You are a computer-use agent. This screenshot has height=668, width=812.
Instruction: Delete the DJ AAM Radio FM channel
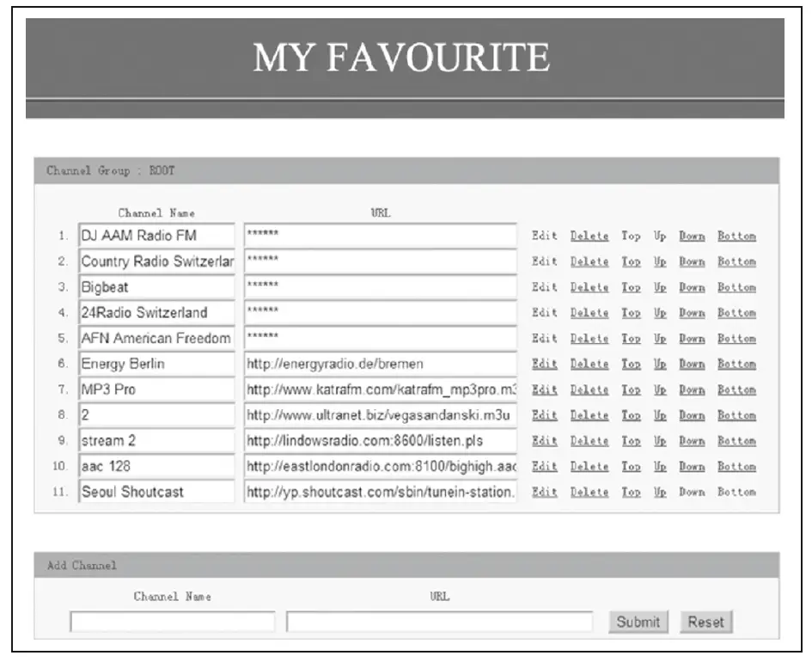pyautogui.click(x=589, y=236)
